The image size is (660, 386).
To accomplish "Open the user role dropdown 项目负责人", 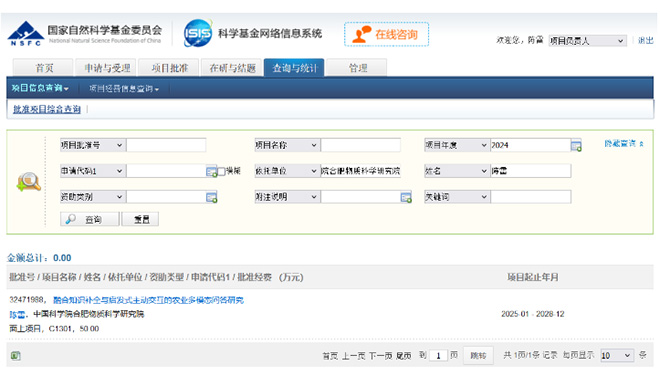I will [x=587, y=41].
